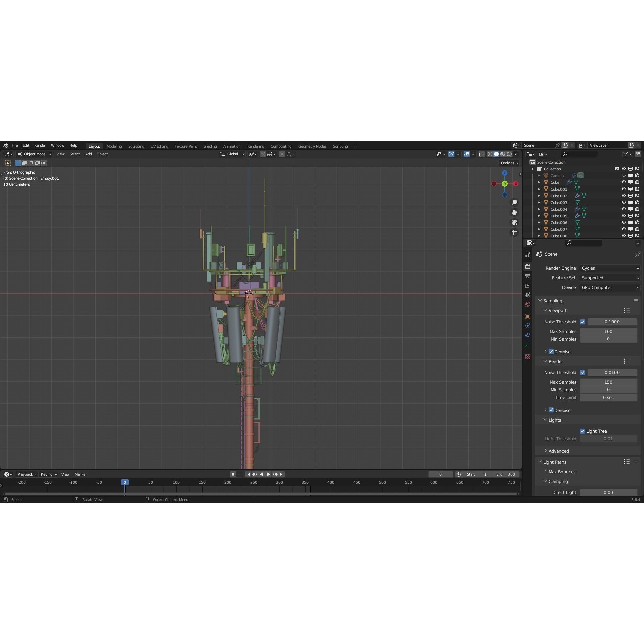
Task: Switch viewport to Wireframe shading
Action: click(490, 154)
